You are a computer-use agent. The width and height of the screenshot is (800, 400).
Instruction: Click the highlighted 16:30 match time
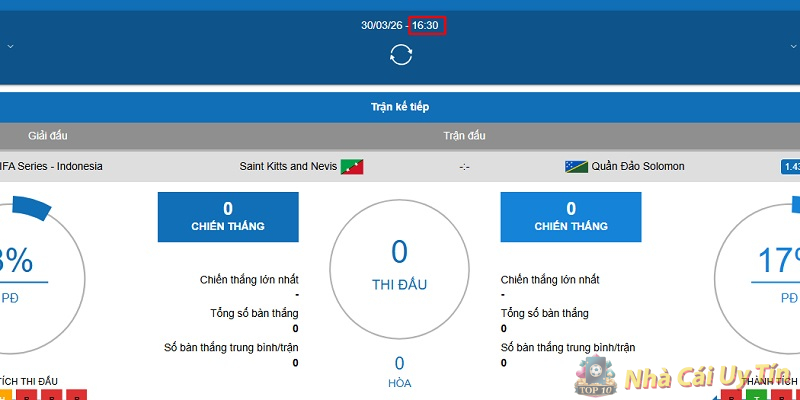(428, 25)
